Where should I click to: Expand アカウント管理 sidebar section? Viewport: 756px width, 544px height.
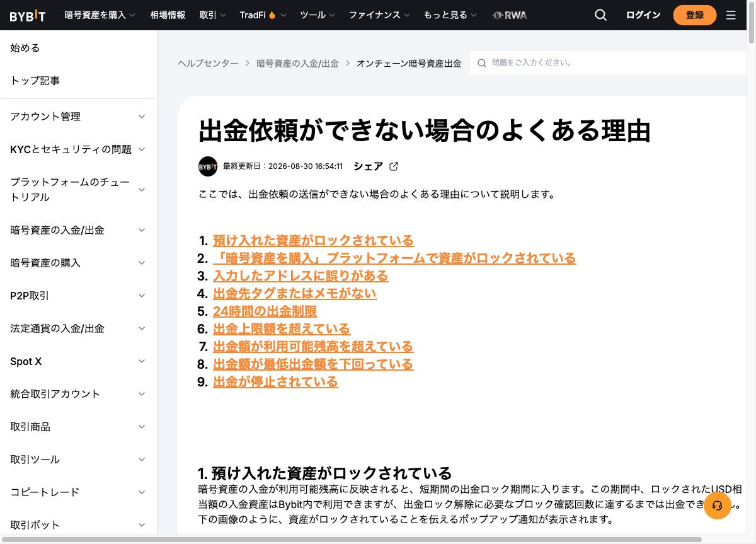click(78, 117)
